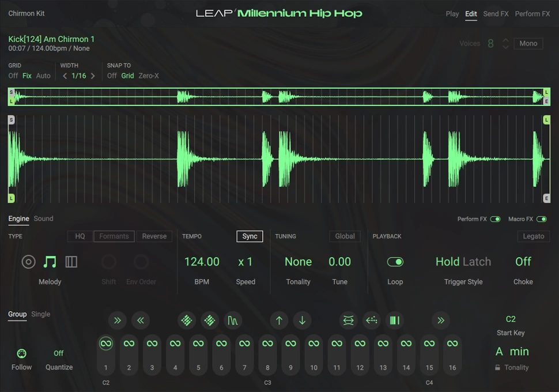559x392 pixels.
Task: Click the pitch down arrow icon
Action: tap(302, 321)
